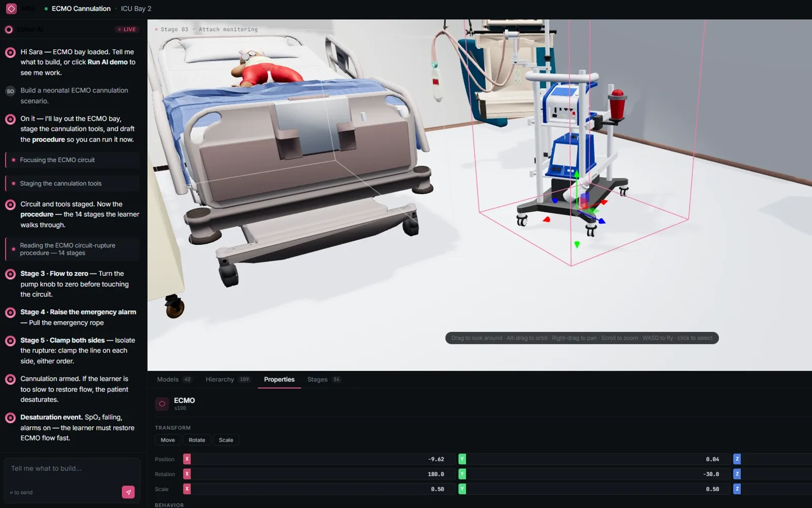Screen dimensions: 812x508
Task: Click the 'ICU Bay 2' scene label
Action: (136, 9)
